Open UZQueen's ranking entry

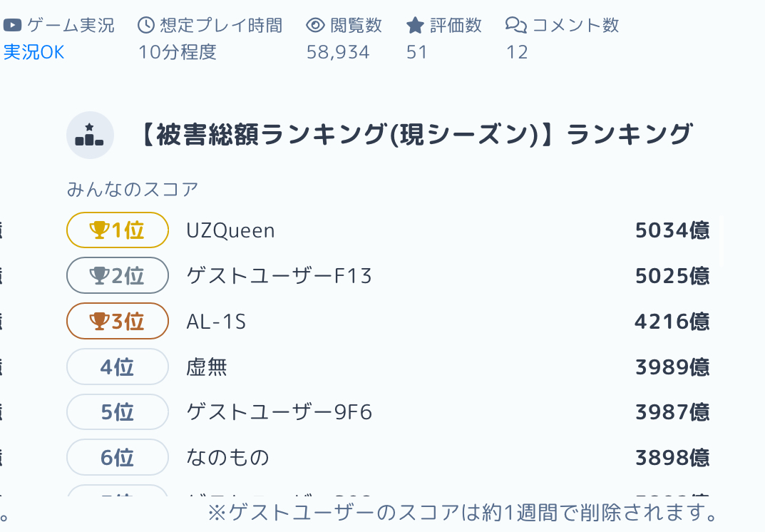pos(230,230)
